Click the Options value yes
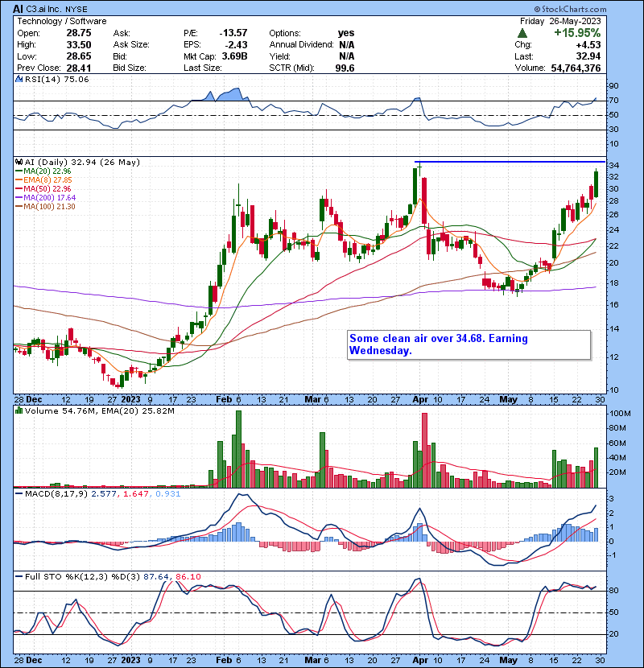The image size is (644, 668). (x=346, y=33)
